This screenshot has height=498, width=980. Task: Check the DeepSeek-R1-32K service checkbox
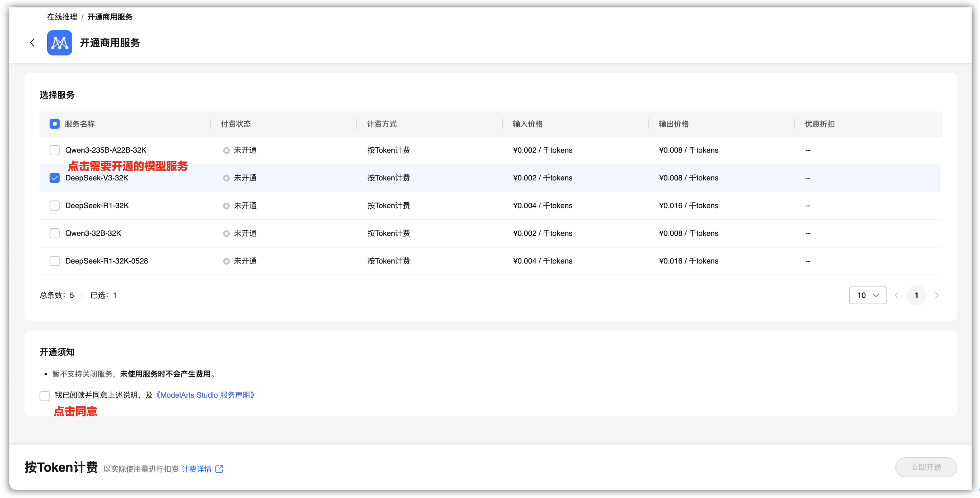tap(55, 206)
